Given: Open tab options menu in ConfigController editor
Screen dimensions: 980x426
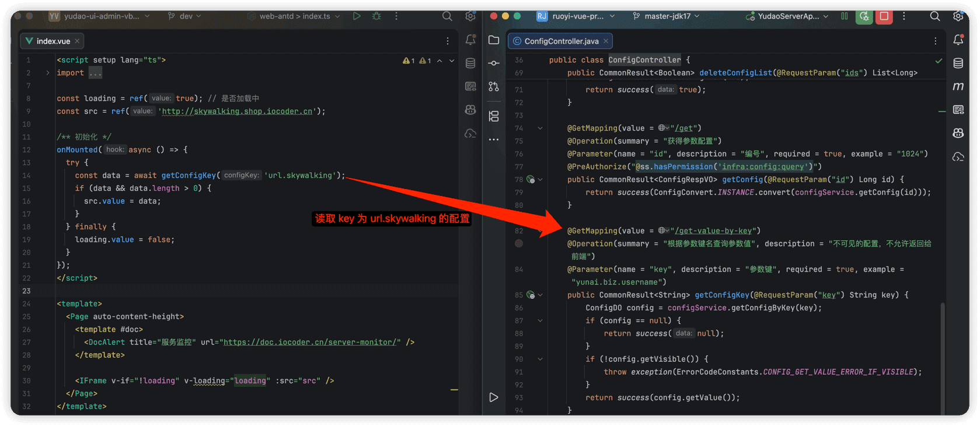Looking at the screenshot, I should click(x=936, y=41).
